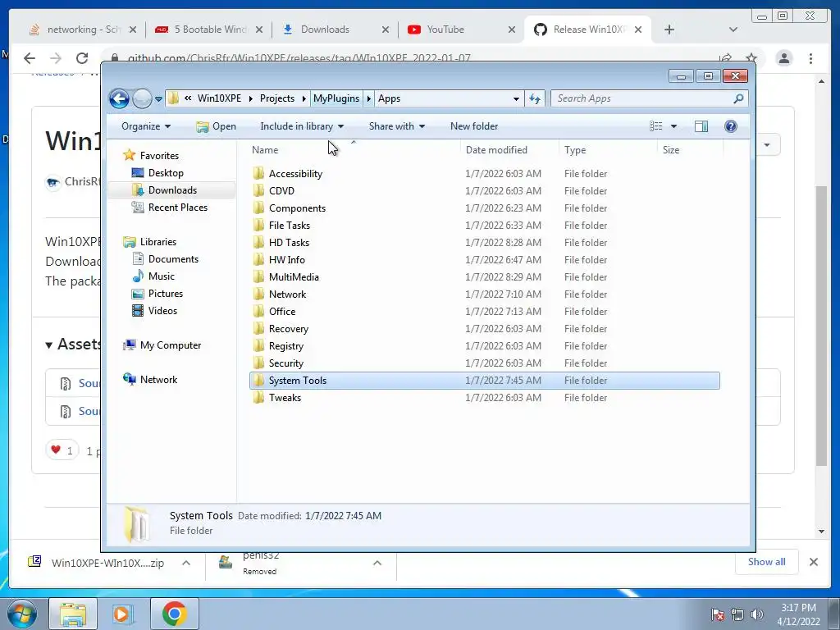
Task: Select the Registry folder icon
Action: [258, 345]
